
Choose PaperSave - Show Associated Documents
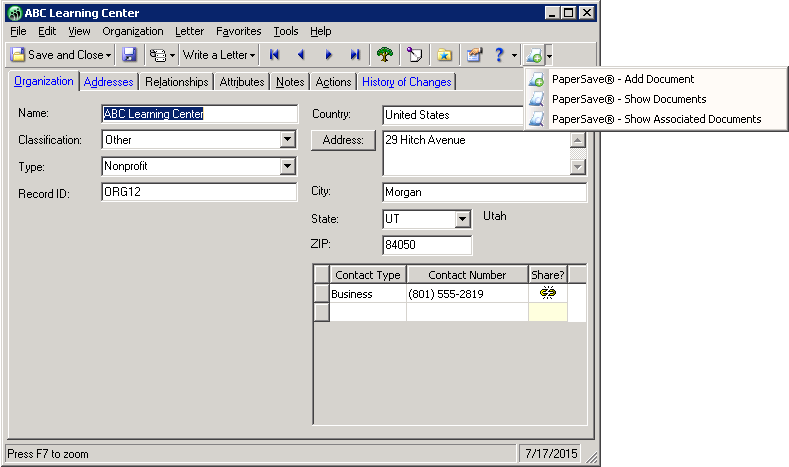pyautogui.click(x=656, y=119)
